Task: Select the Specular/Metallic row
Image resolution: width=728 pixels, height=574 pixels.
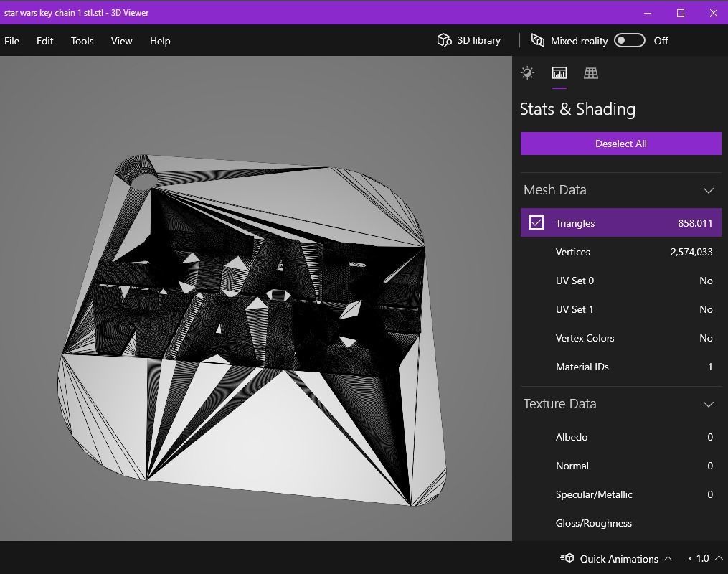Action: click(x=620, y=494)
